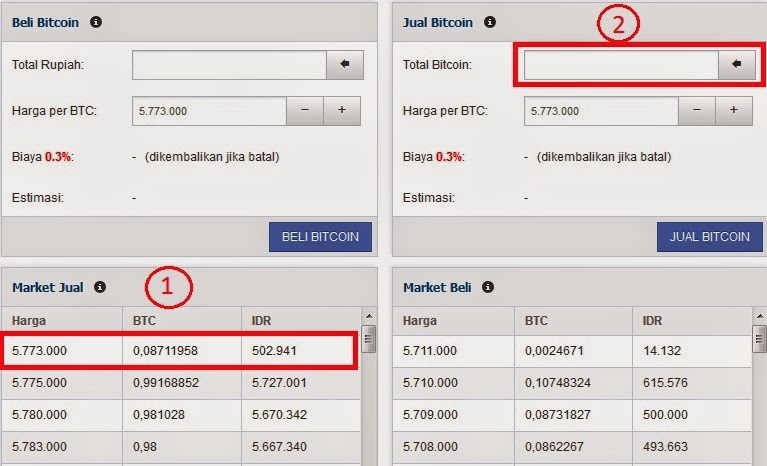Viewport: 767px width, 466px height.
Task: Click BTC column header in Market Beli
Action: point(536,321)
